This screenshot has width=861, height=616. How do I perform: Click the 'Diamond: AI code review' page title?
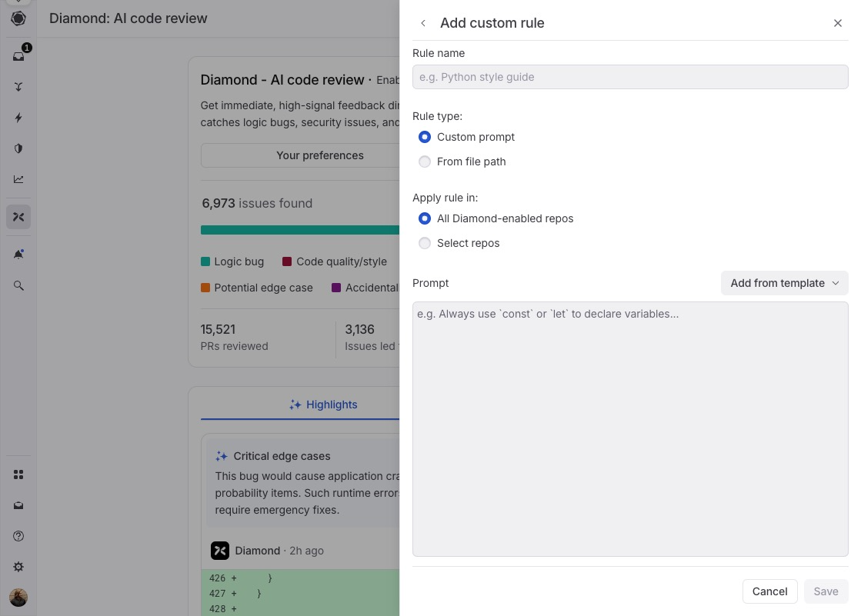coord(128,18)
